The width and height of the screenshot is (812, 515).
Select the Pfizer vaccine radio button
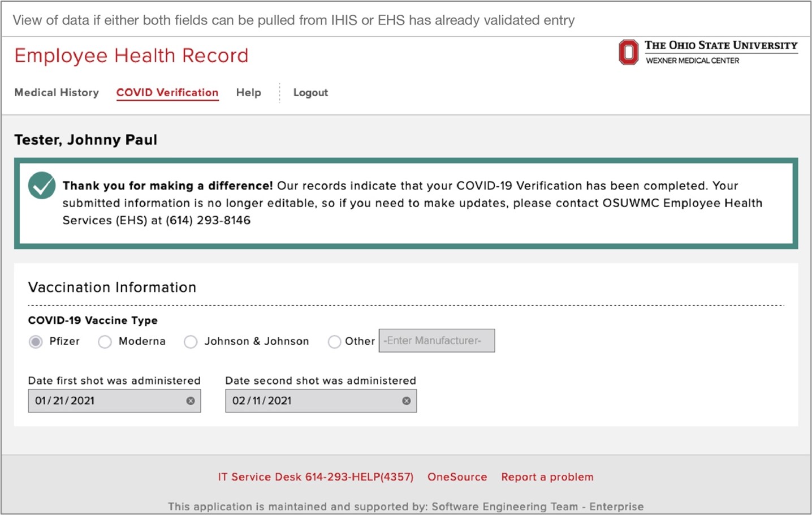click(x=36, y=342)
